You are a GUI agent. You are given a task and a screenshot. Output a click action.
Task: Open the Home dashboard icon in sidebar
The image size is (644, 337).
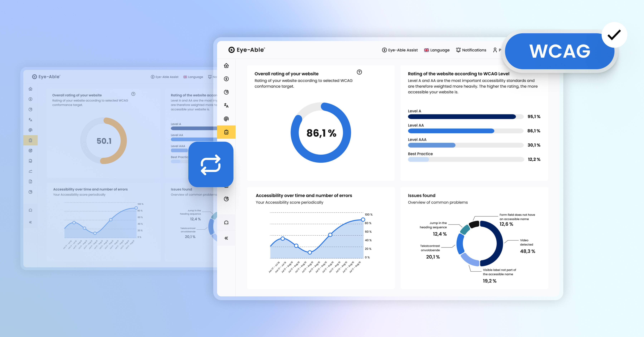click(226, 66)
